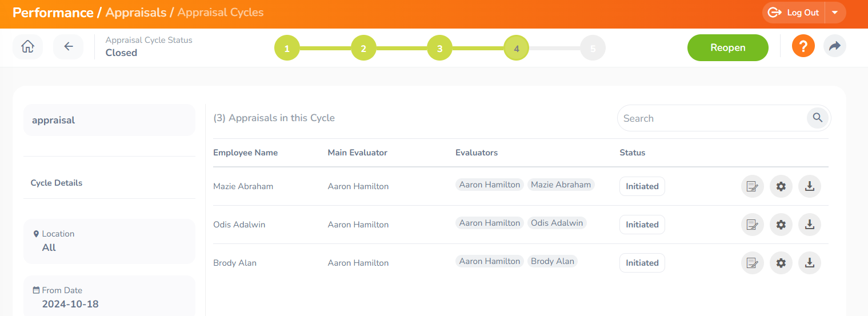Viewport: 868px width, 316px height.
Task: Expand the dropdown arrow beside Log Out
Action: 835,13
